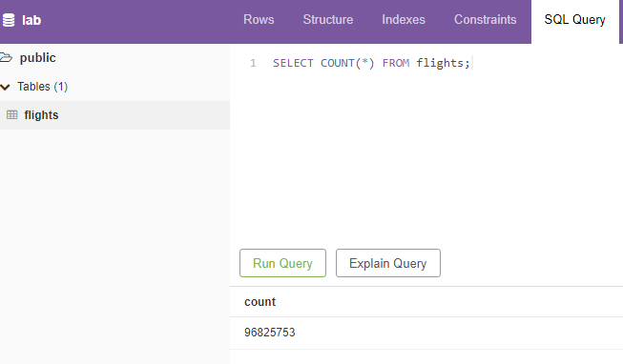
Task: Select the public schema
Action: pos(38,57)
